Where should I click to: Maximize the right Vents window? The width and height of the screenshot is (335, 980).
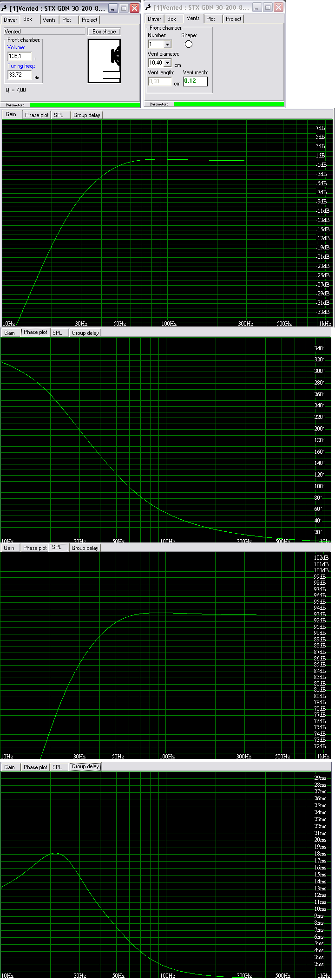[268, 7]
